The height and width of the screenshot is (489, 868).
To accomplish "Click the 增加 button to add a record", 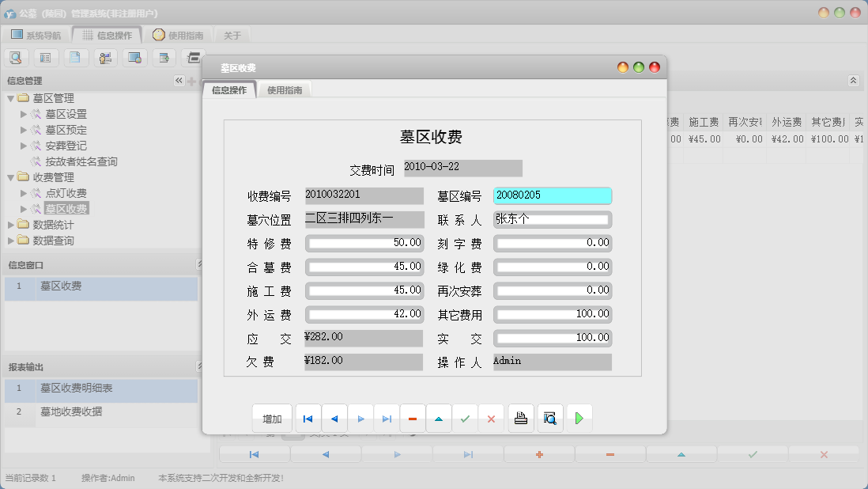I will click(x=271, y=419).
